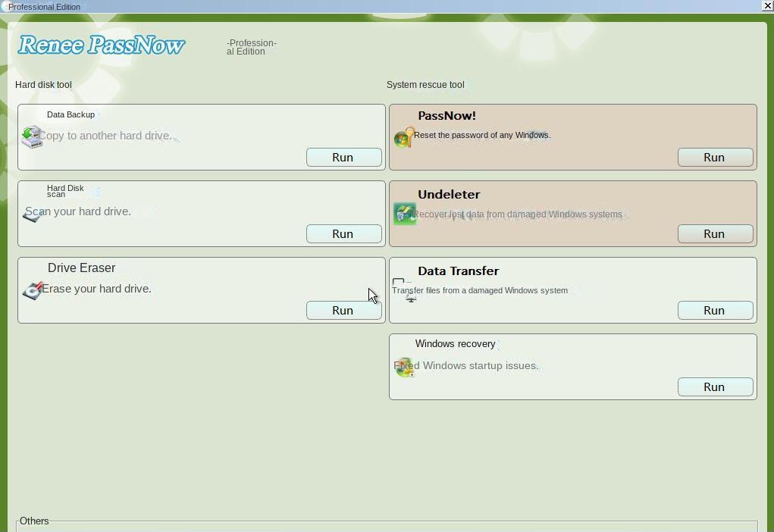774x532 pixels.
Task: Click the Drive Eraser disk icon
Action: coord(33,291)
